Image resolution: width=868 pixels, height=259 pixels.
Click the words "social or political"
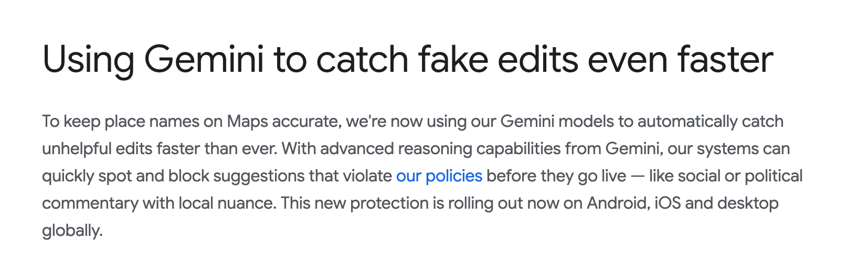point(740,176)
